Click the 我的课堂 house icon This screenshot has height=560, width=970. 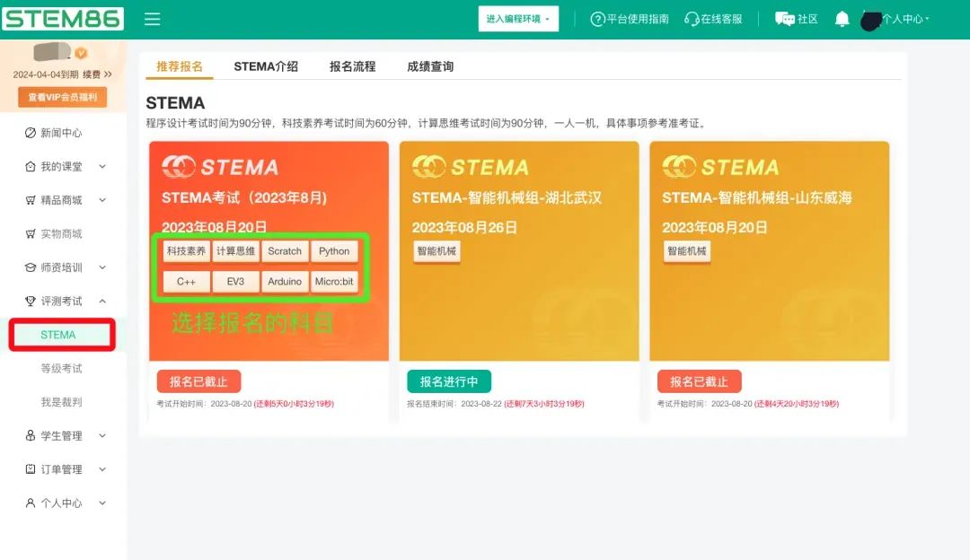pyautogui.click(x=30, y=166)
